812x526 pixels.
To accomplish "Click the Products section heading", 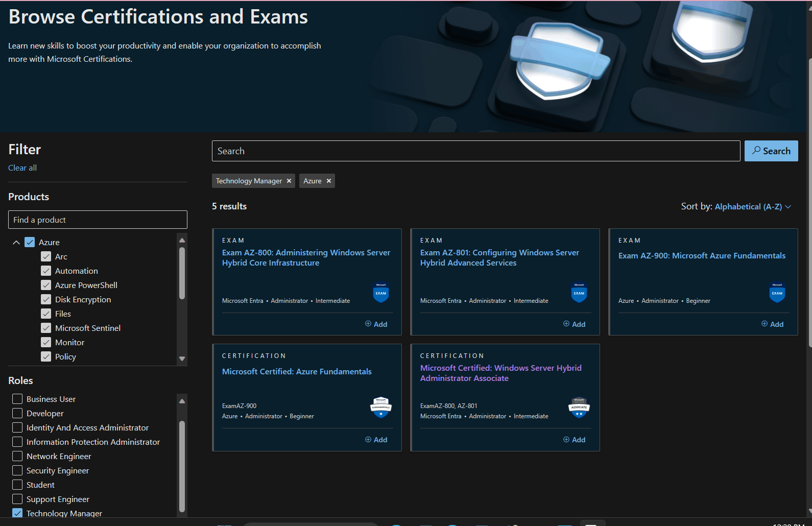I will 29,197.
